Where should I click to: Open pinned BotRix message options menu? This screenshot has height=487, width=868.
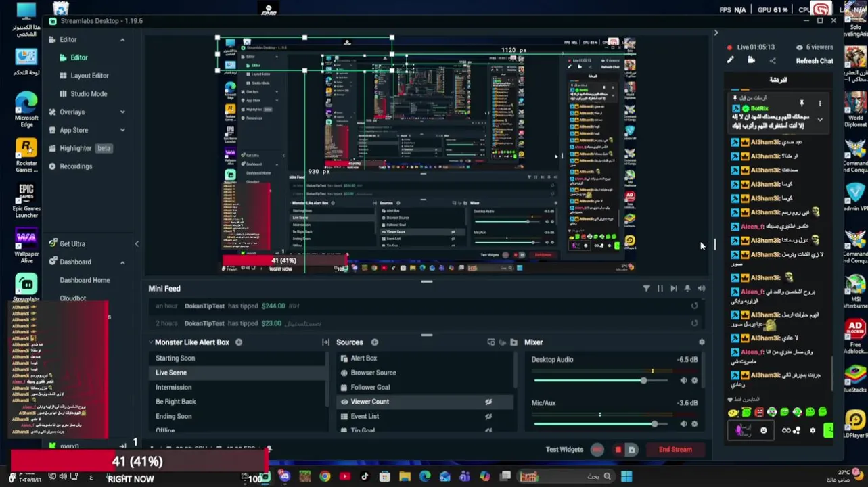click(819, 103)
